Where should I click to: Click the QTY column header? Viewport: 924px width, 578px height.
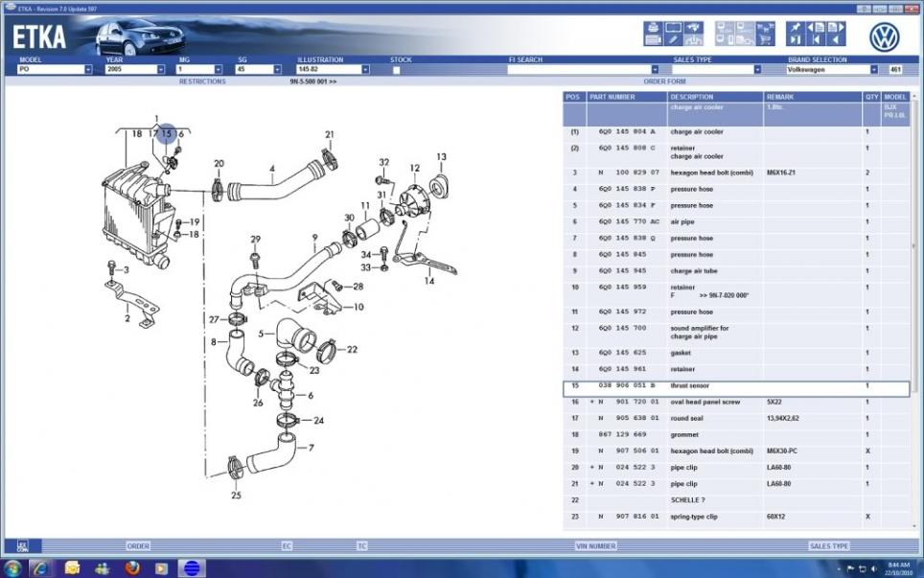872,97
